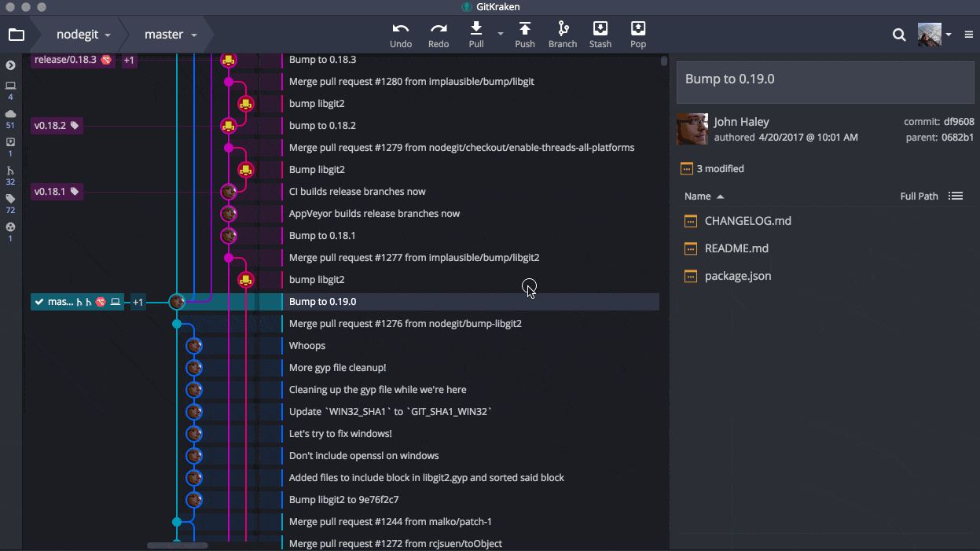The width and height of the screenshot is (980, 551).
Task: Toggle the file list view icon beside Full Path
Action: (x=956, y=196)
